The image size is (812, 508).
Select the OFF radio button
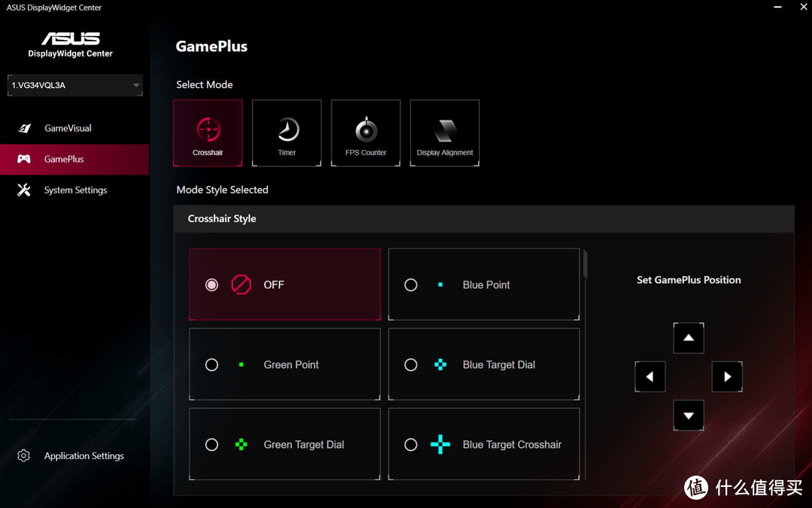tap(211, 284)
